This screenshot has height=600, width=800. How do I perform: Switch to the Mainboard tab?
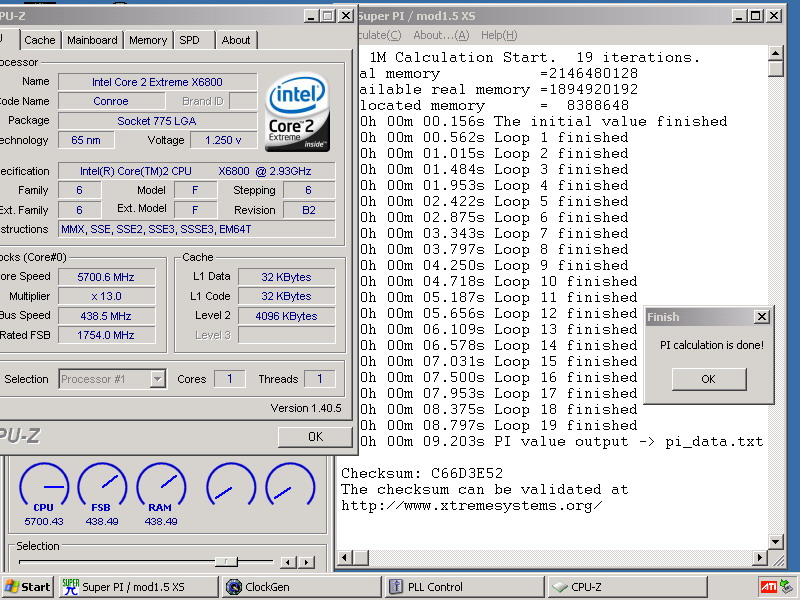point(92,40)
